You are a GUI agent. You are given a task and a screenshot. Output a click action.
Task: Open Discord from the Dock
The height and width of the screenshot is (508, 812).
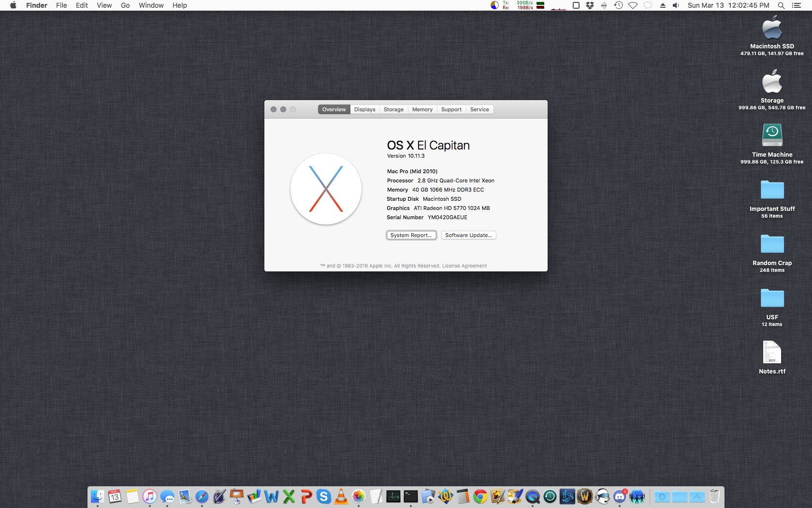620,496
